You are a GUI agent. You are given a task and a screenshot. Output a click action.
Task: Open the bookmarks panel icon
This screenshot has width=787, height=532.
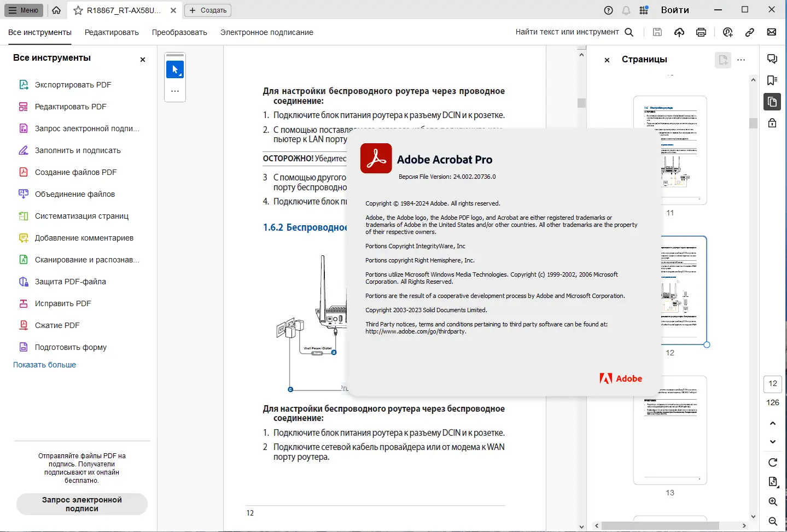772,80
